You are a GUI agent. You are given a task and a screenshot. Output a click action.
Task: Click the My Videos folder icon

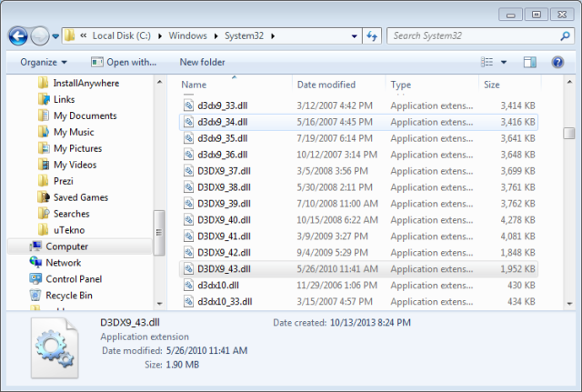point(44,165)
